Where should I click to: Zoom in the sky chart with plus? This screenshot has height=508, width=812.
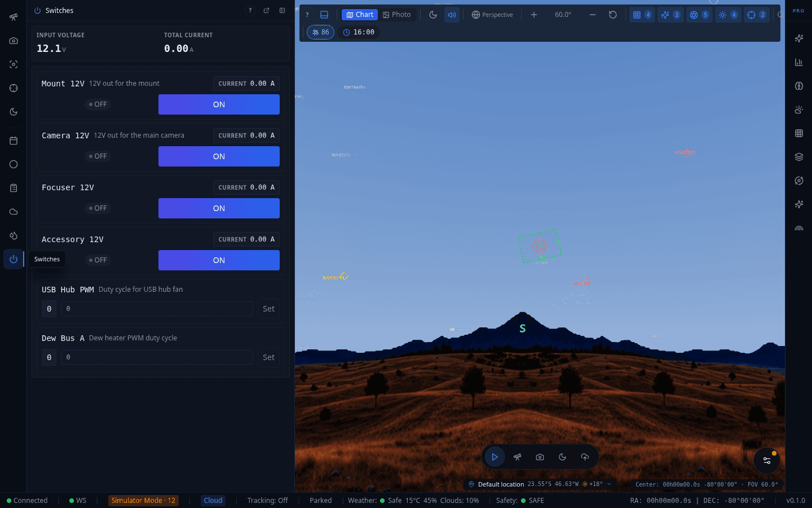[533, 15]
